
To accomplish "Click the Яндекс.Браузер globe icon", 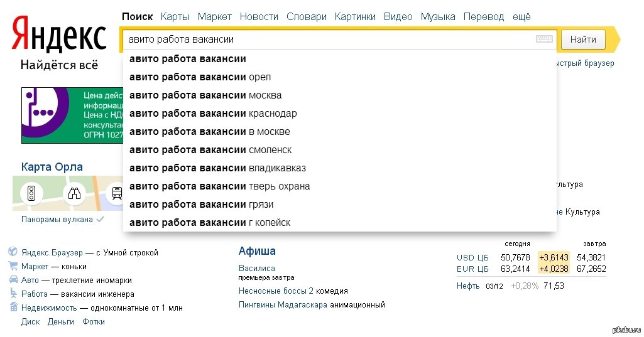I will point(13,252).
